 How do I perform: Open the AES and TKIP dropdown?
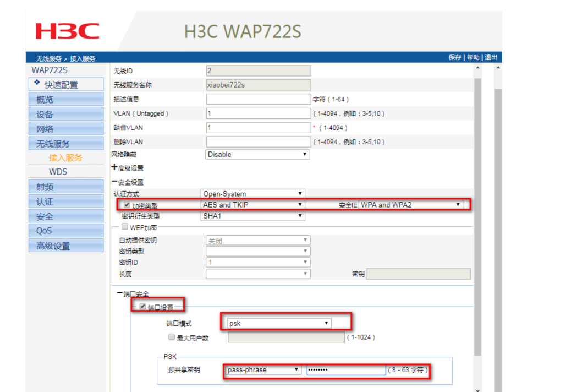click(x=253, y=205)
